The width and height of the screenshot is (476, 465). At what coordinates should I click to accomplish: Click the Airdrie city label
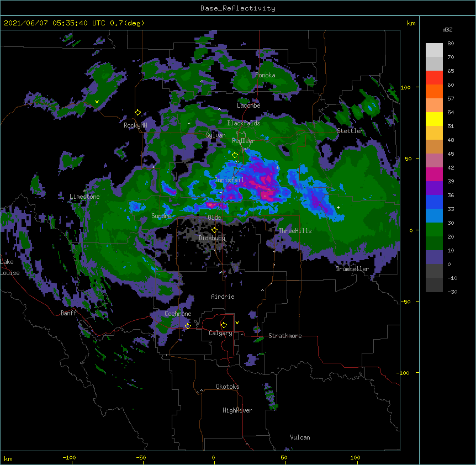[223, 297]
